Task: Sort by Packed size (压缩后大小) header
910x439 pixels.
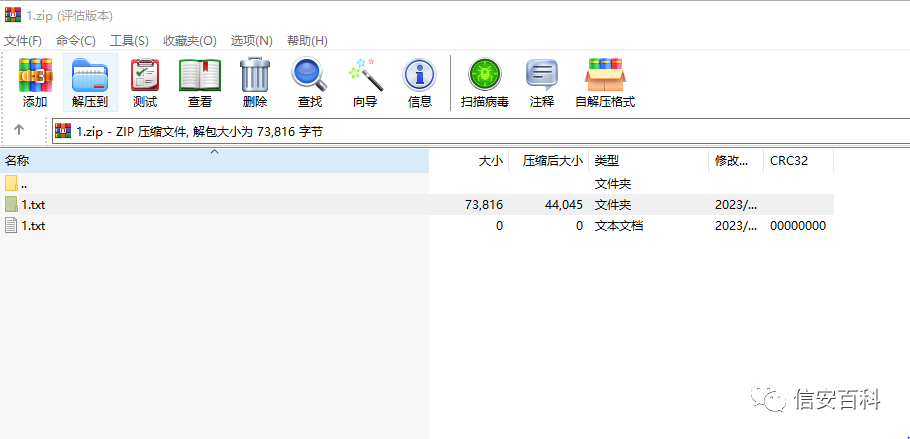Action: pyautogui.click(x=548, y=161)
